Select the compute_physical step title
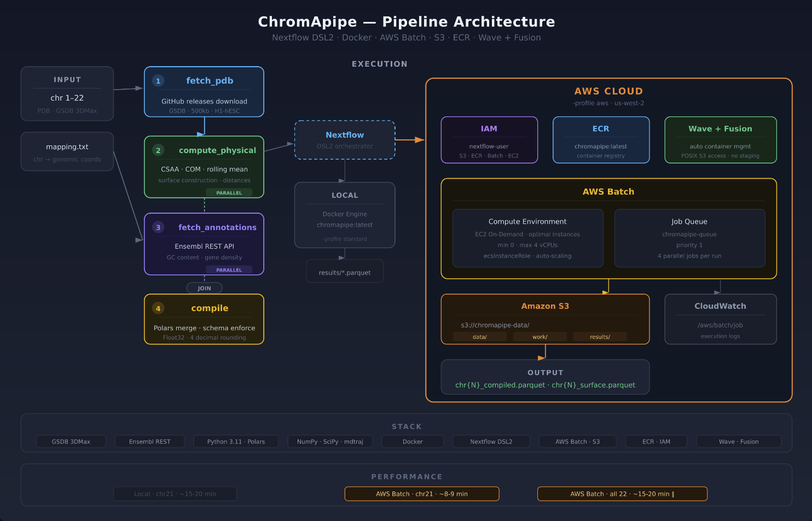This screenshot has height=521, width=812. pos(217,150)
